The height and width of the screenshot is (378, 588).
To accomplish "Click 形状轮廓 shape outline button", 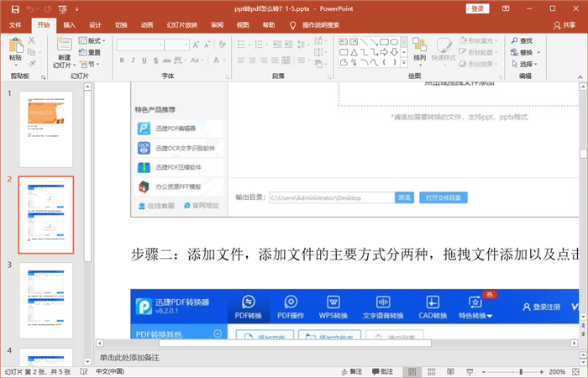I will coord(479,52).
